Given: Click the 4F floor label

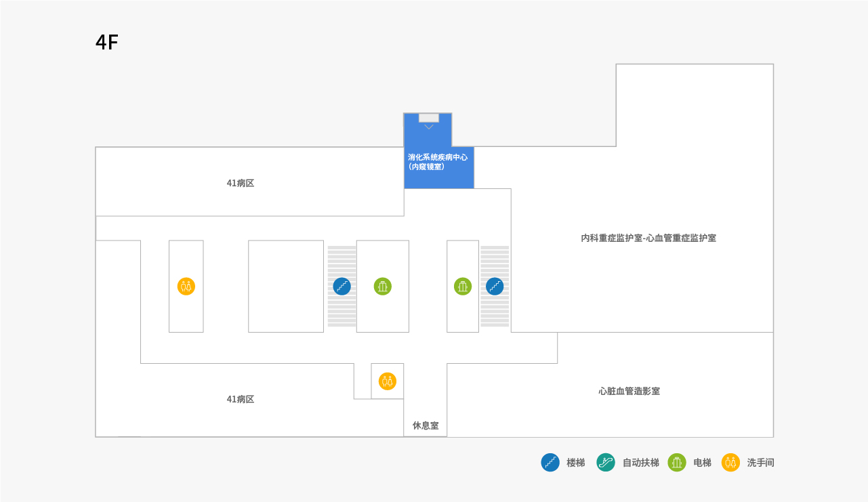Looking at the screenshot, I should click(x=107, y=43).
